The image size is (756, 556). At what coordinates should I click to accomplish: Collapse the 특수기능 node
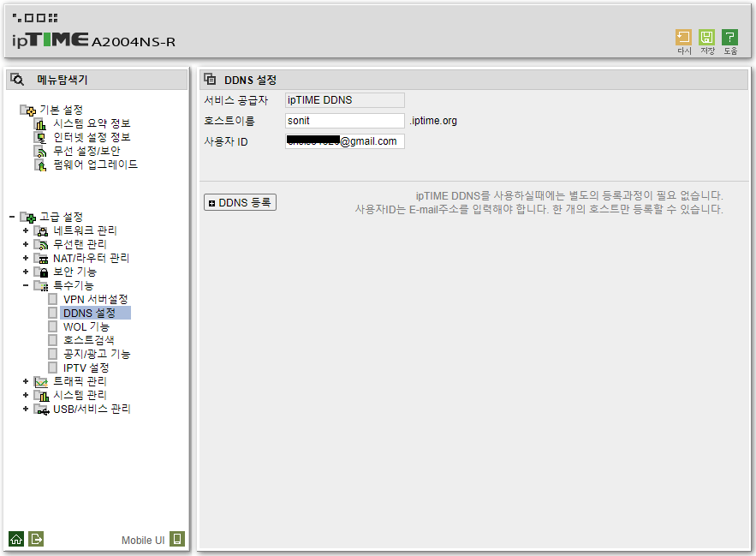tap(26, 286)
